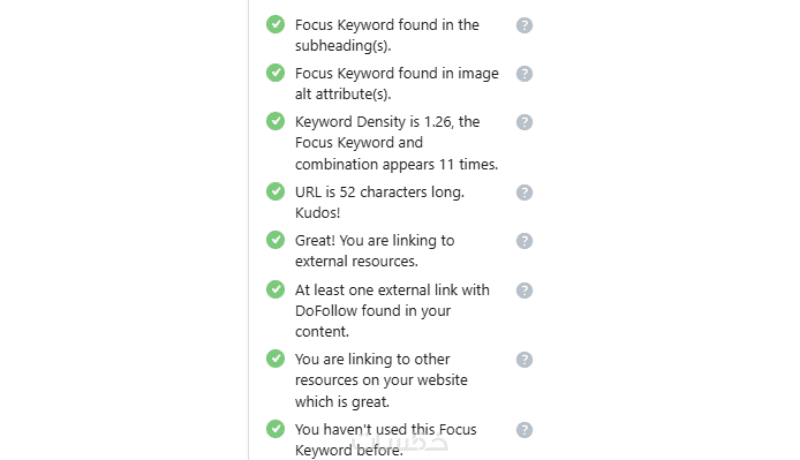Click help icon next to Keyword Density

524,122
